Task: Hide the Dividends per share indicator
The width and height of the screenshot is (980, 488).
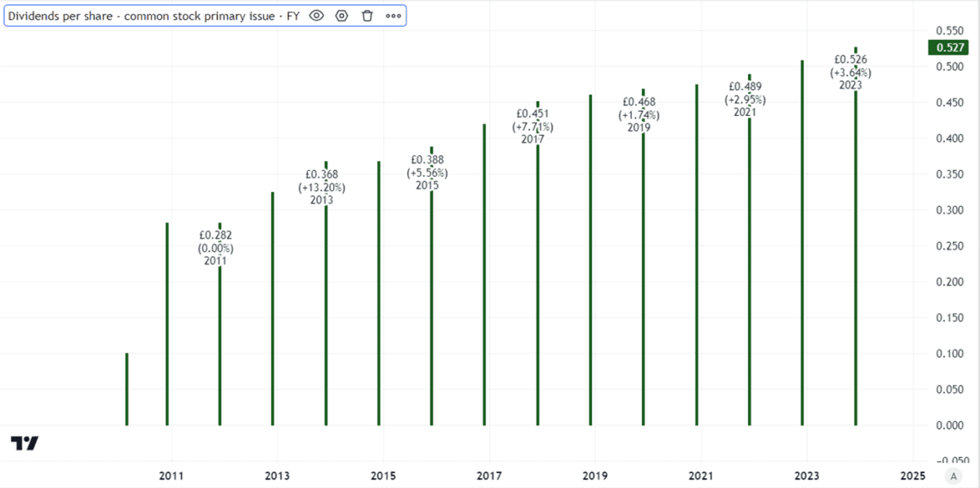Action: click(317, 16)
